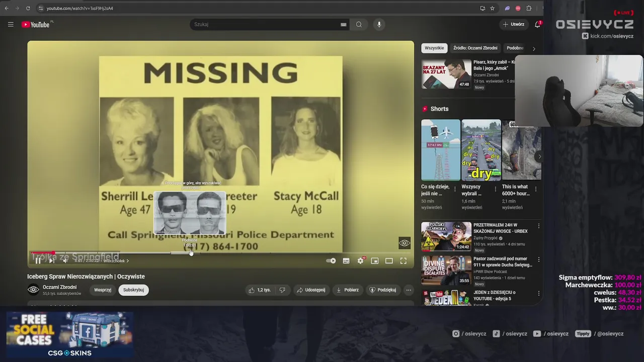
Task: Click the played red portion of progress bar
Action: point(42,253)
